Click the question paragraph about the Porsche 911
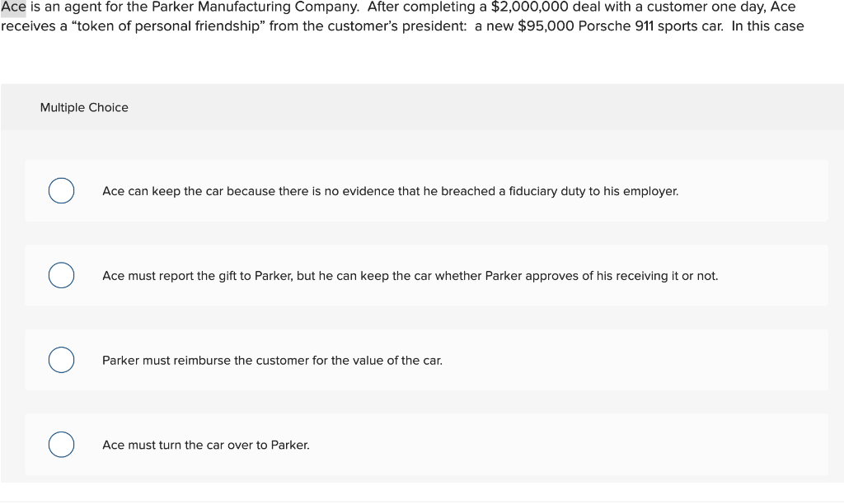 (x=412, y=16)
